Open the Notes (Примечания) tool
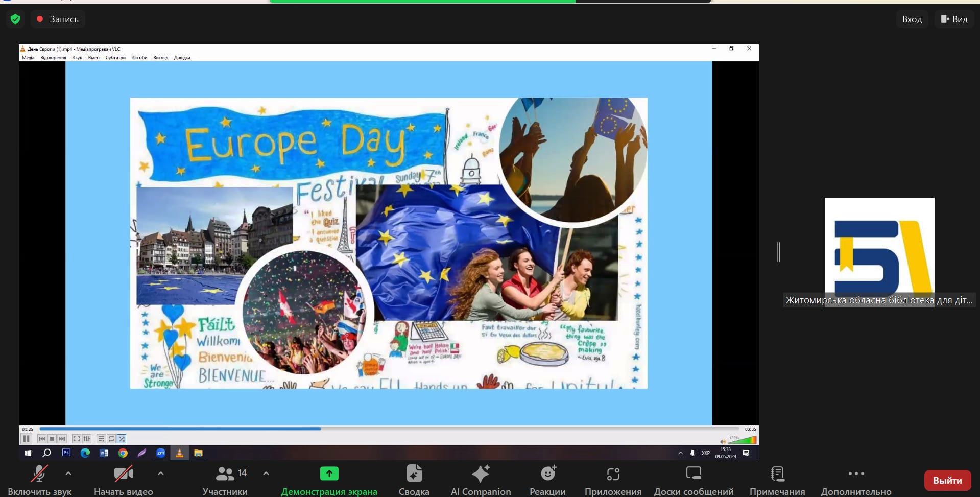 point(777,480)
